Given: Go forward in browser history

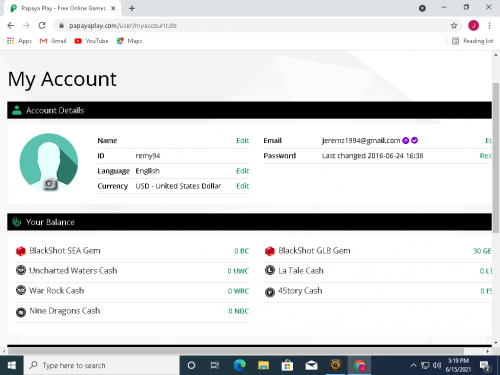Looking at the screenshot, I should [26, 25].
